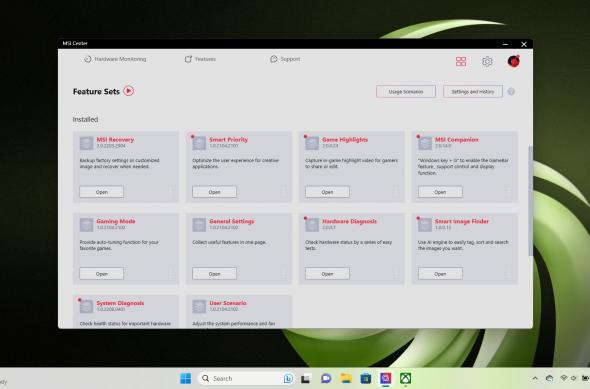This screenshot has width=590, height=389.
Task: Click the Game Highlights title
Action: pyautogui.click(x=345, y=140)
